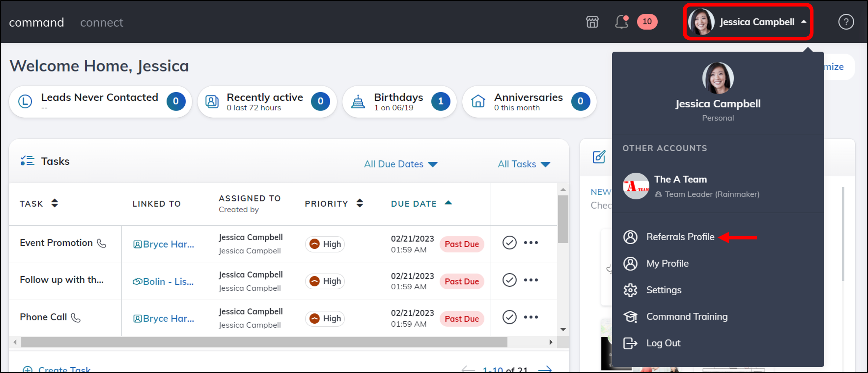Collapse the Jessica Campbell account menu arrow
Screen dimensions: 868x373
804,22
